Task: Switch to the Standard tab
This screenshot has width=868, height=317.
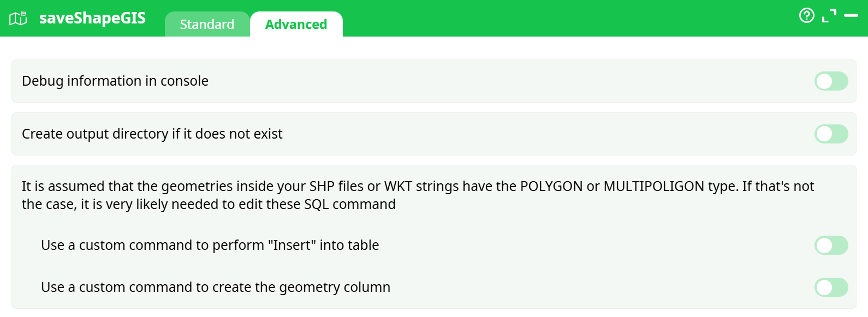Action: [x=207, y=25]
